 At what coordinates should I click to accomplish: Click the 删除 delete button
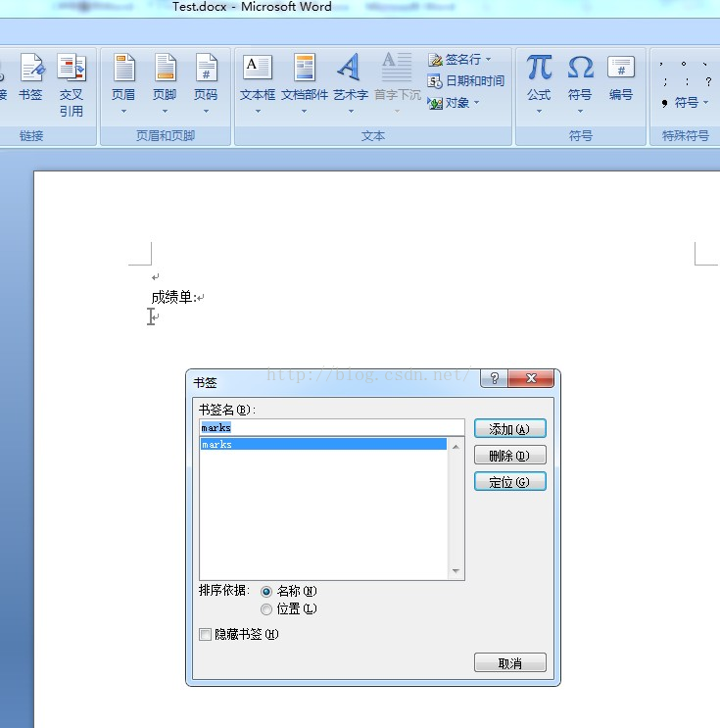pyautogui.click(x=510, y=455)
